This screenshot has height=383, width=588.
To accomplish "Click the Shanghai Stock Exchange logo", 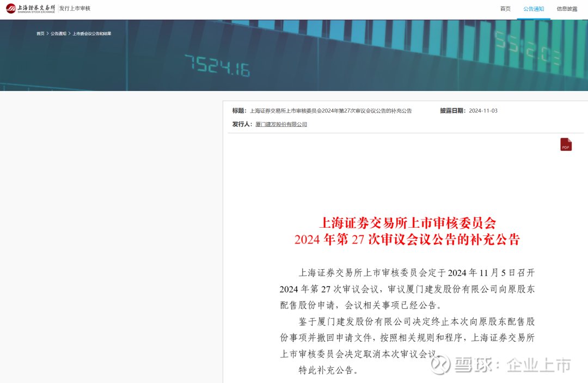I will point(30,8).
